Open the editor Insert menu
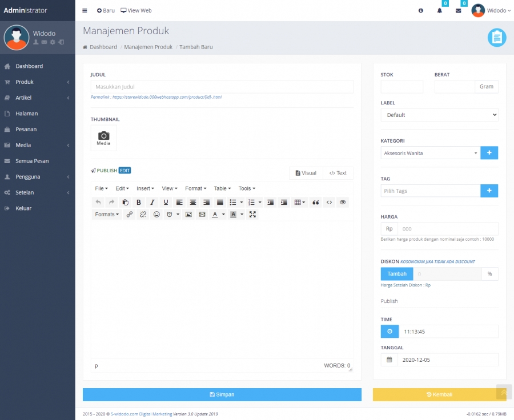Viewport: 514px width, 420px height. click(x=145, y=188)
